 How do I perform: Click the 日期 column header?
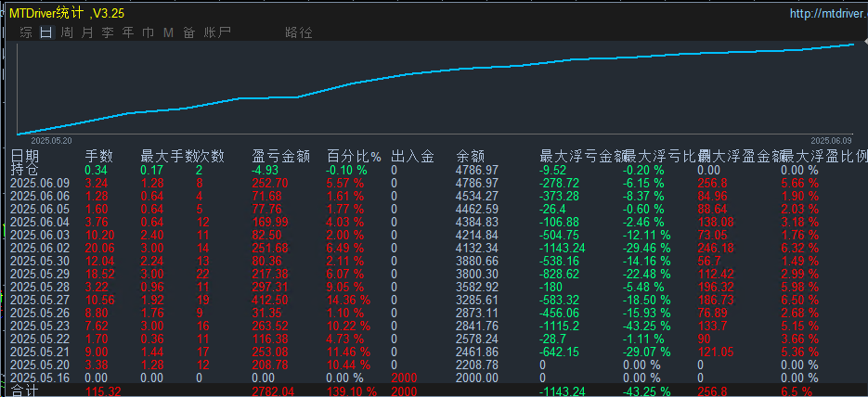point(25,157)
